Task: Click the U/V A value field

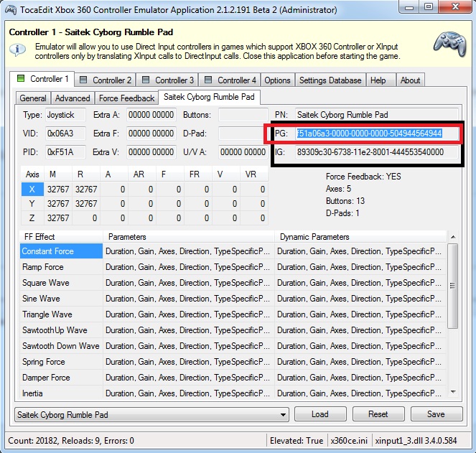Action: click(x=243, y=152)
